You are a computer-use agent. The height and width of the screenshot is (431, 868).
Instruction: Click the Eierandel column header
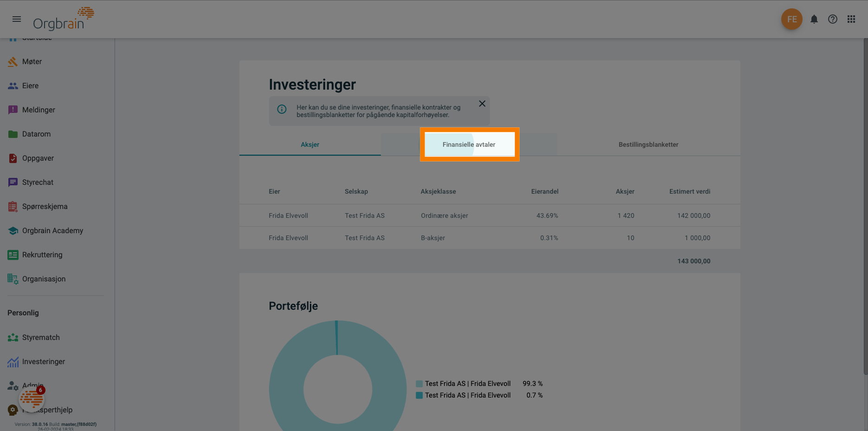point(545,191)
